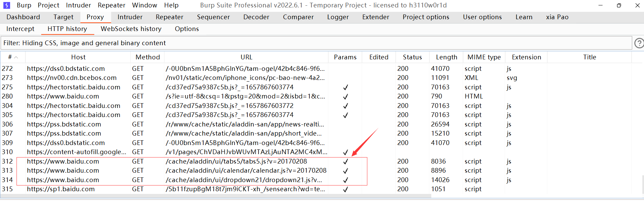Screen dimensions: 644x201
Task: Switch to the Intercept sub-tab
Action: [x=20, y=29]
